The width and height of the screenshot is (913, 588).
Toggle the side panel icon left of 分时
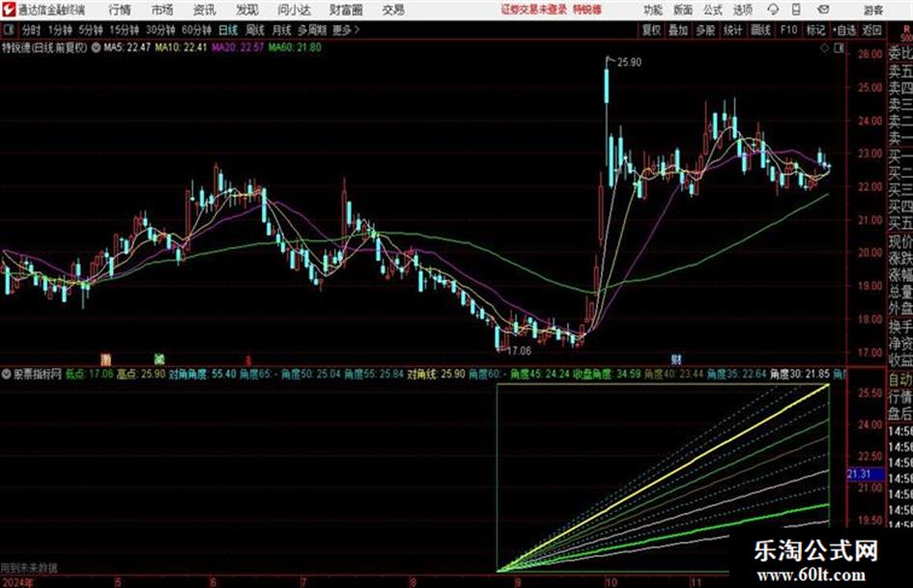[x=8, y=30]
